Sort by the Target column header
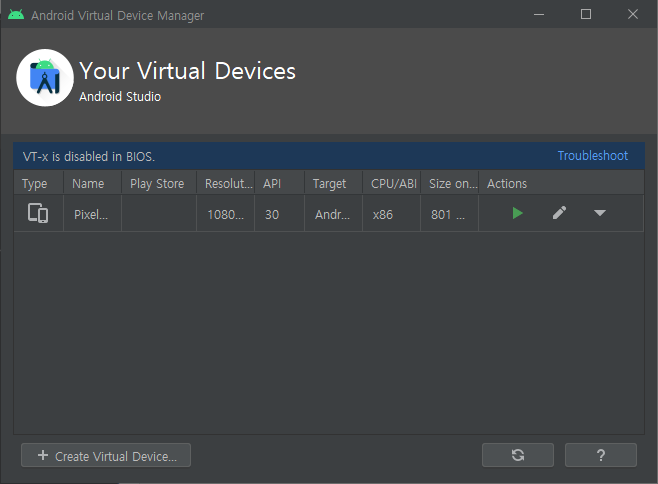The image size is (658, 484). tap(334, 183)
